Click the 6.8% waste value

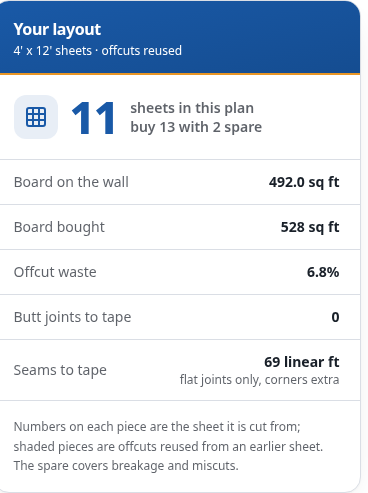click(323, 272)
